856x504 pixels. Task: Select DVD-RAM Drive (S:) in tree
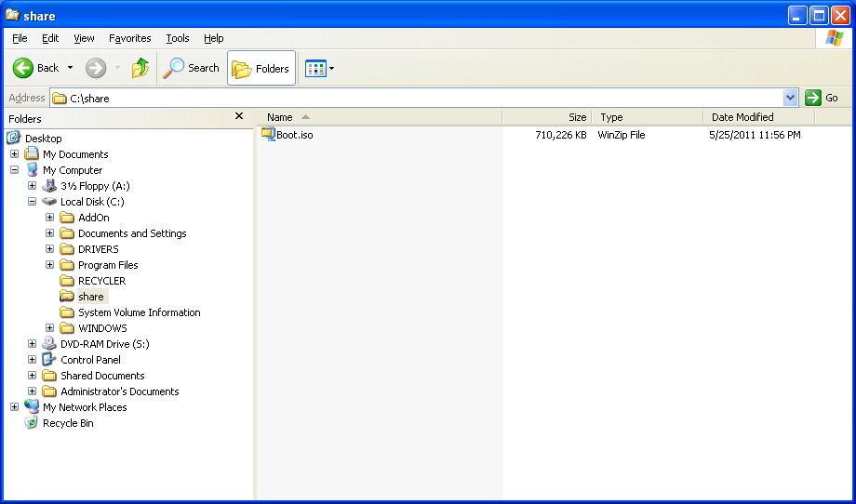(103, 344)
